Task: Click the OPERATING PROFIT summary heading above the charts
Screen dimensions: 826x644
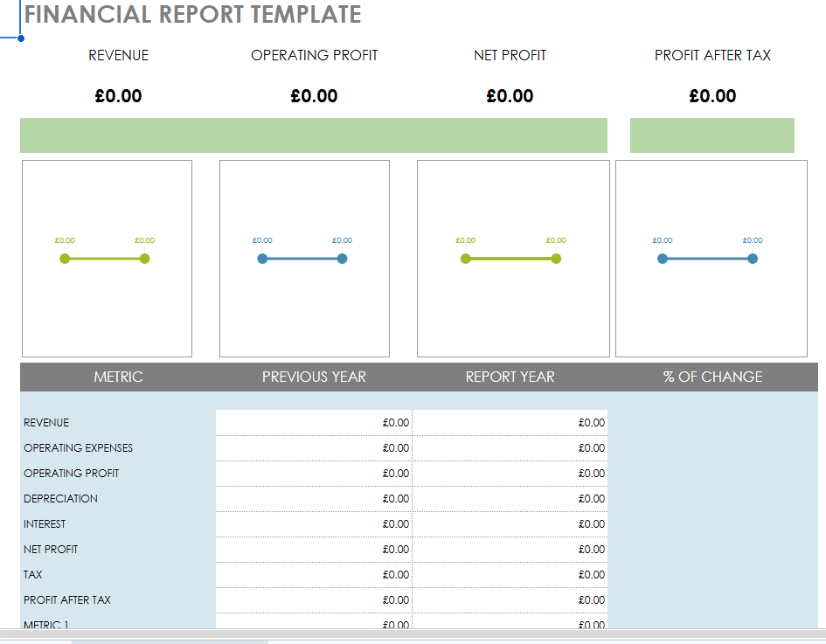Action: point(315,55)
